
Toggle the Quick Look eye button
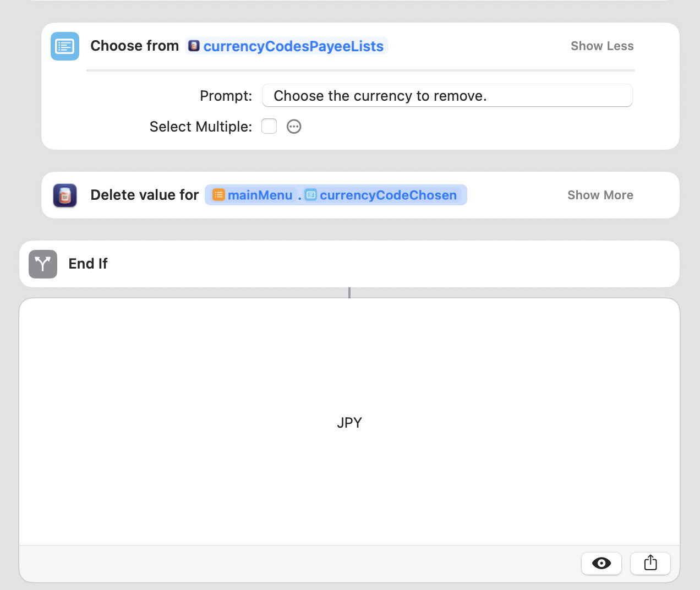pyautogui.click(x=601, y=563)
